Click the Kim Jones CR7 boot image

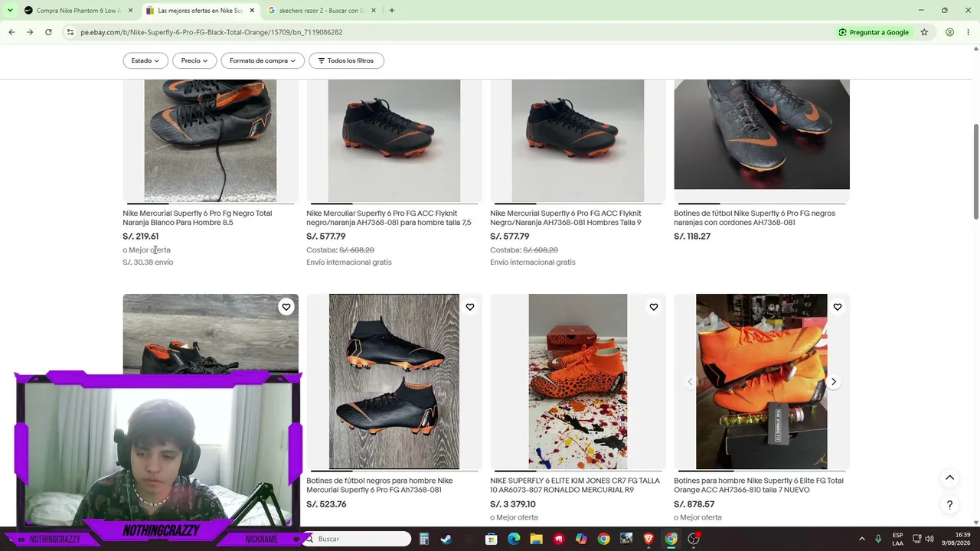point(578,382)
